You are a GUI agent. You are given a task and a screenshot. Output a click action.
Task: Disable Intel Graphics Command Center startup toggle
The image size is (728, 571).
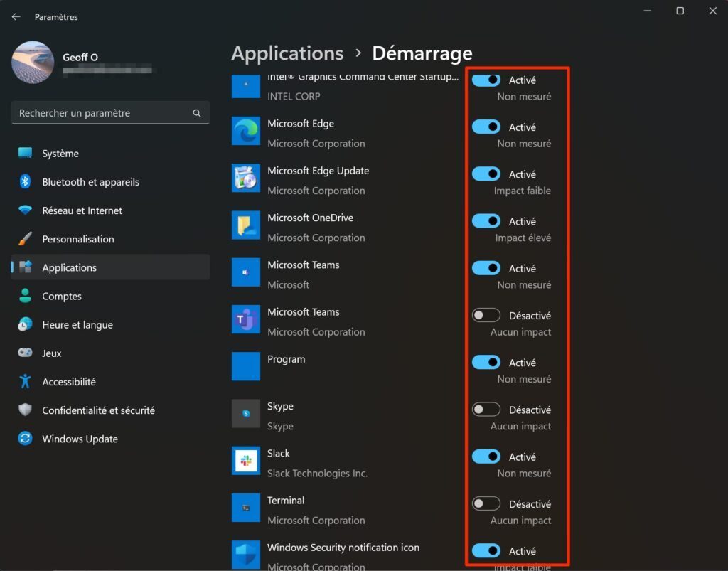[486, 80]
